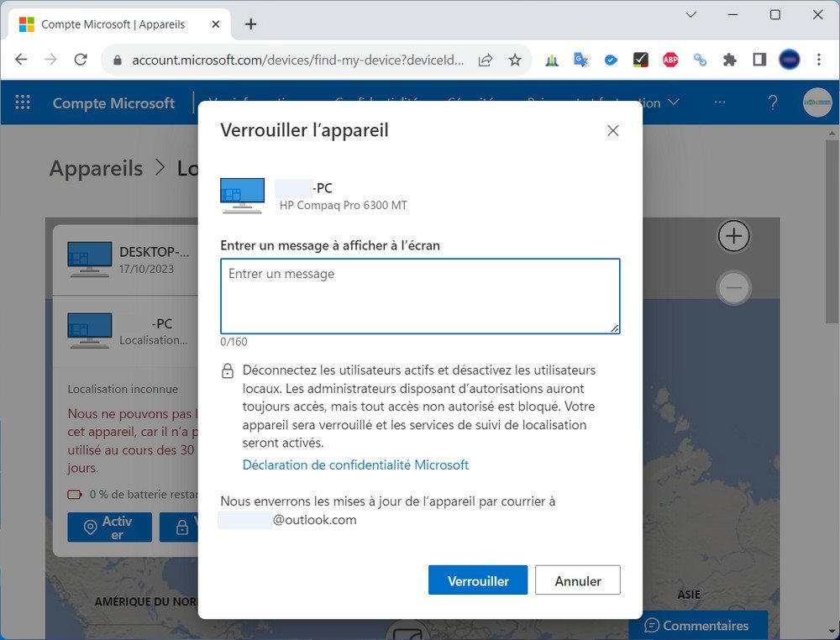This screenshot has width=840, height=640.
Task: Open the Google Translate extension
Action: 580,60
